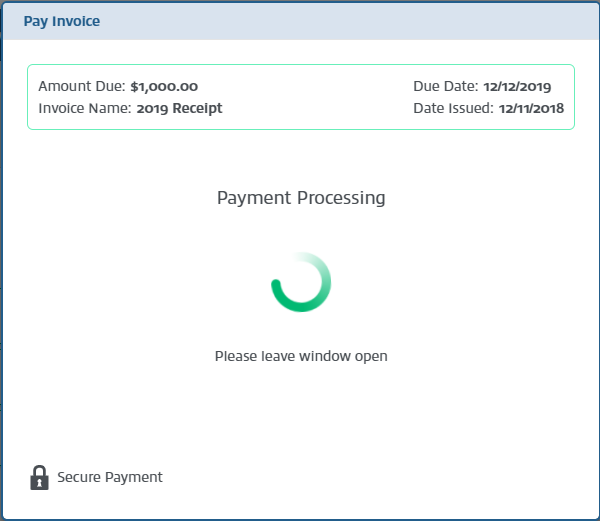Screen dimensions: 600x521
Task: Click the green loading spinner
Action: 301,282
